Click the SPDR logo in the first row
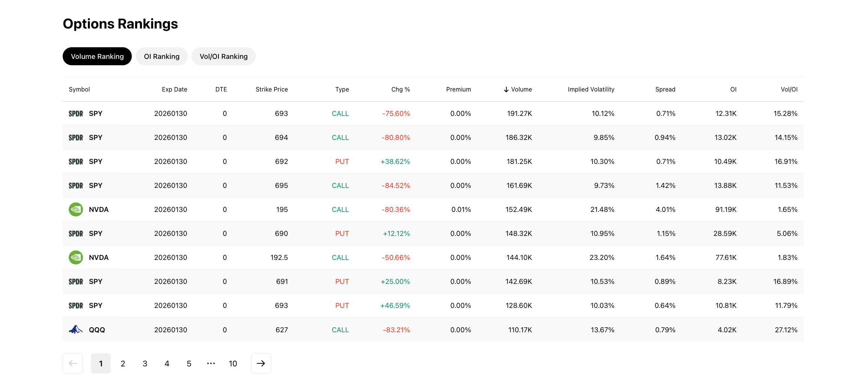Viewport: 868px width, 384px height. [76, 114]
